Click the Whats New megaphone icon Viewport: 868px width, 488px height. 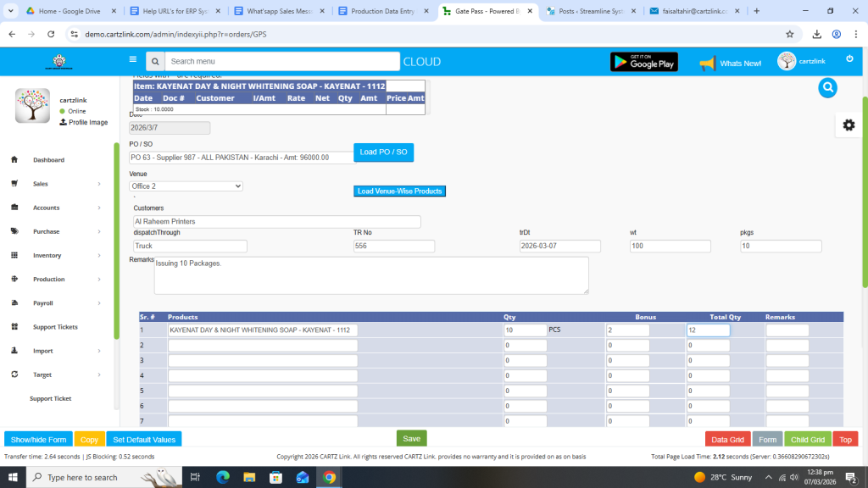pos(707,63)
